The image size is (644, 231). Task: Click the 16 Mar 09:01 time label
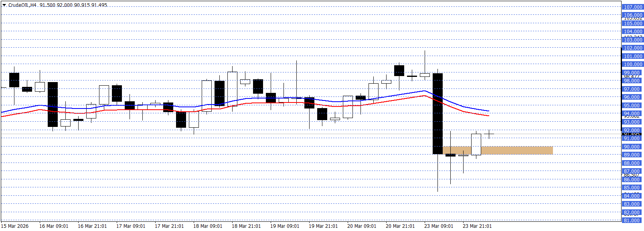54,226
